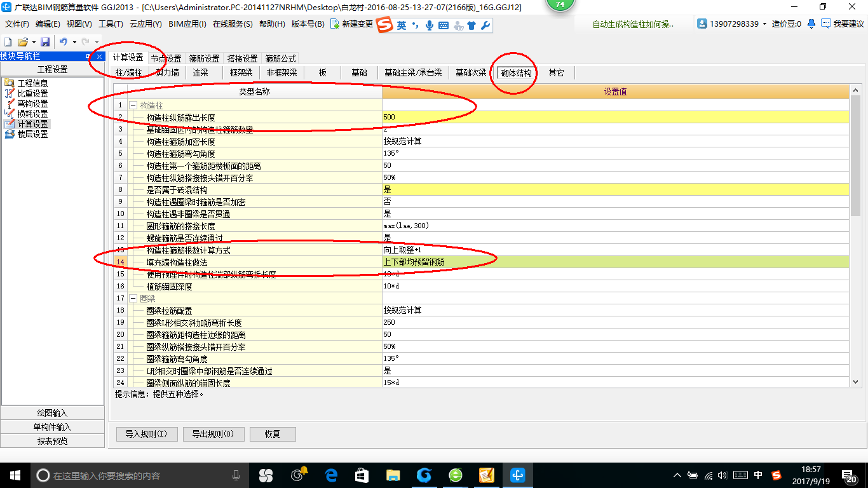This screenshot has width=868, height=488.
Task: Click the 恢复 button
Action: pos(273,434)
